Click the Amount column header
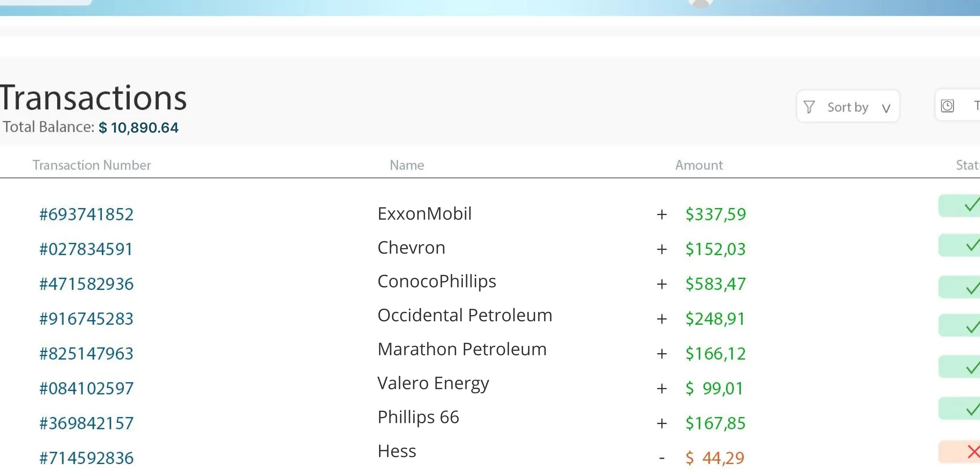This screenshot has width=980, height=471. (x=699, y=165)
